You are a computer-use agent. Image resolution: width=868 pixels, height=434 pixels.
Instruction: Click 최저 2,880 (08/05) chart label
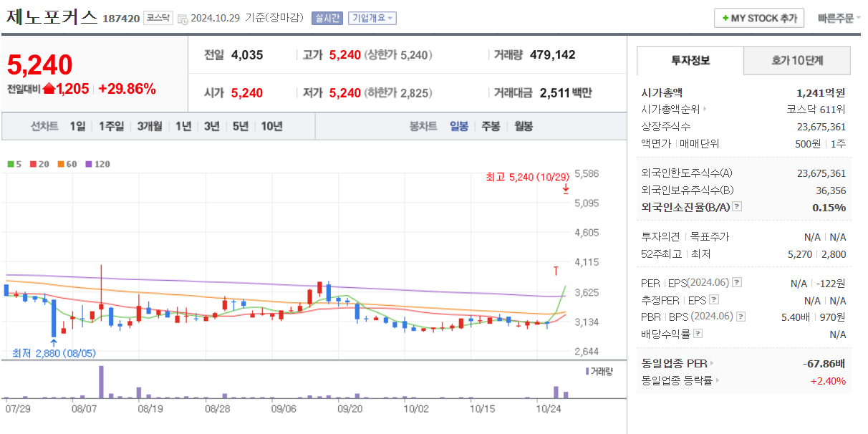click(54, 353)
